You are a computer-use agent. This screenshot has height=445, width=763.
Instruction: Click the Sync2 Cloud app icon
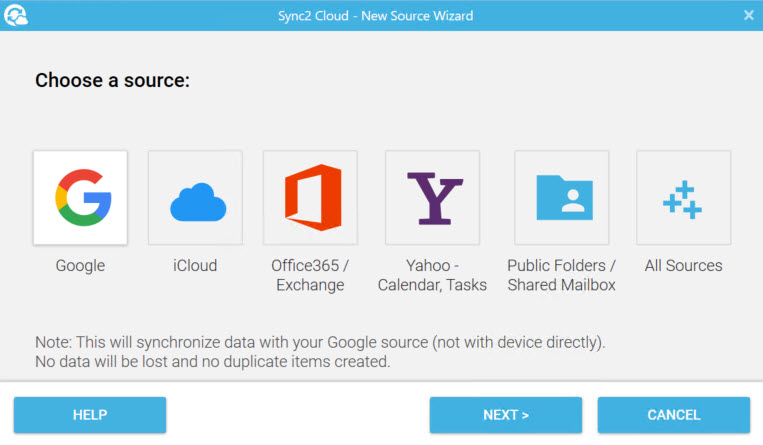tap(16, 15)
